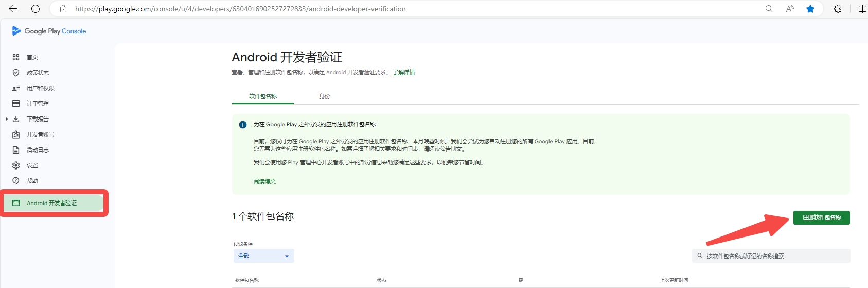Activate the read aloud icon in the address bar
Image resolution: width=868 pixels, height=288 pixels.
tap(790, 9)
